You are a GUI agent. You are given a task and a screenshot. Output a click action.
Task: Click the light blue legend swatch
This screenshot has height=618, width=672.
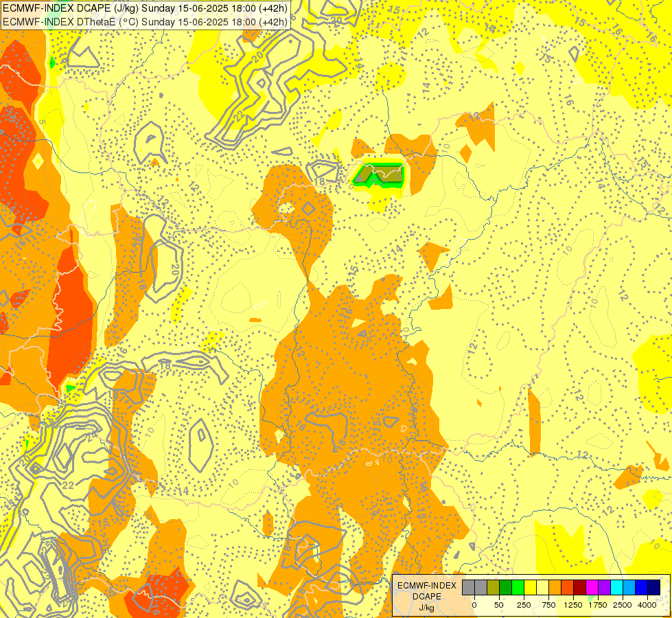[629, 588]
